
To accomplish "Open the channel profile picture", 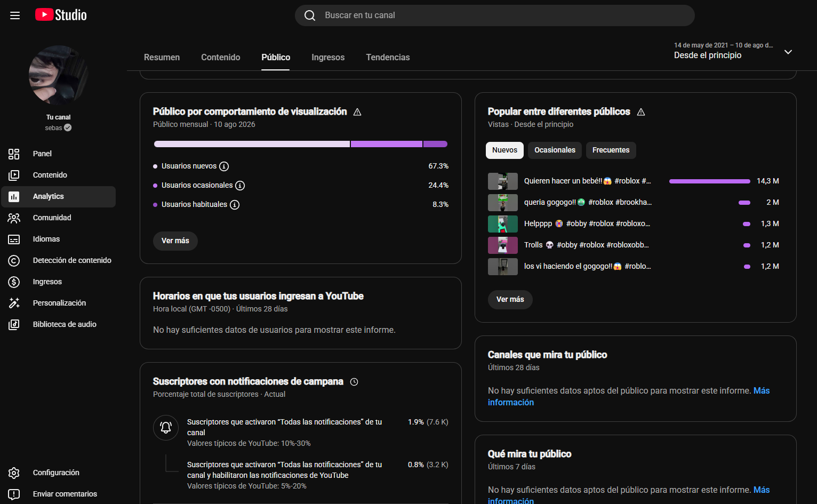I will click(59, 75).
